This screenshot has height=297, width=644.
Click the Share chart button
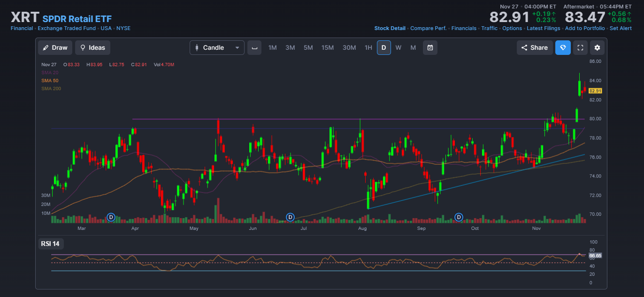535,47
